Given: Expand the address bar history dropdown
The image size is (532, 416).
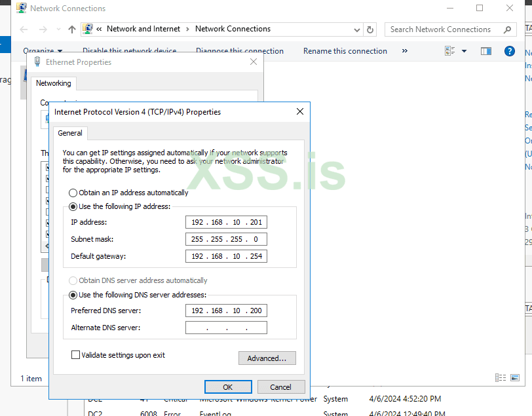Looking at the screenshot, I should [x=357, y=30].
